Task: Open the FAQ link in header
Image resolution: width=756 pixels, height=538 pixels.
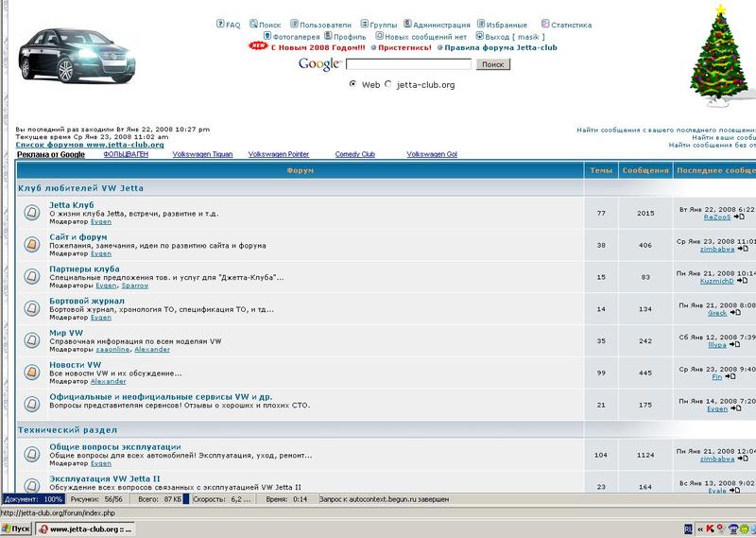Action: pyautogui.click(x=232, y=26)
